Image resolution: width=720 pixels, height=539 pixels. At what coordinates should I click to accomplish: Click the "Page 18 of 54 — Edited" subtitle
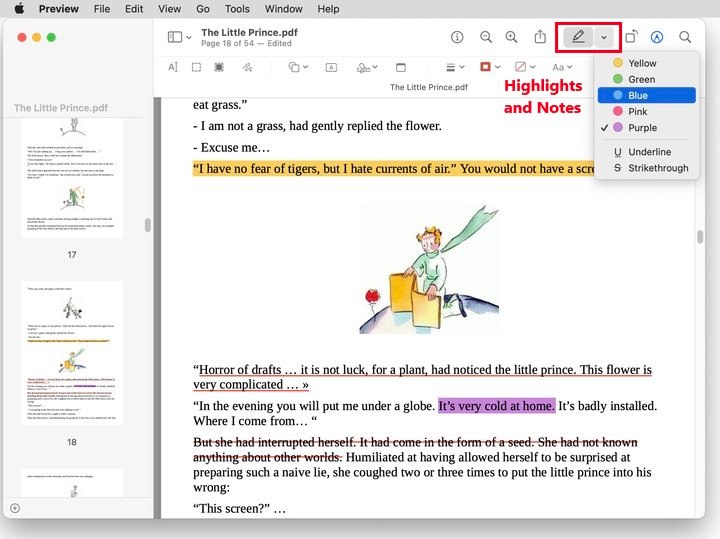pyautogui.click(x=246, y=43)
